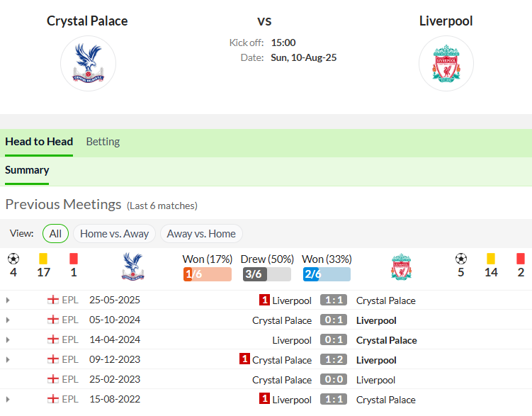The height and width of the screenshot is (416, 532).
Task: Click the large Liverpool crest in header
Action: click(x=446, y=64)
